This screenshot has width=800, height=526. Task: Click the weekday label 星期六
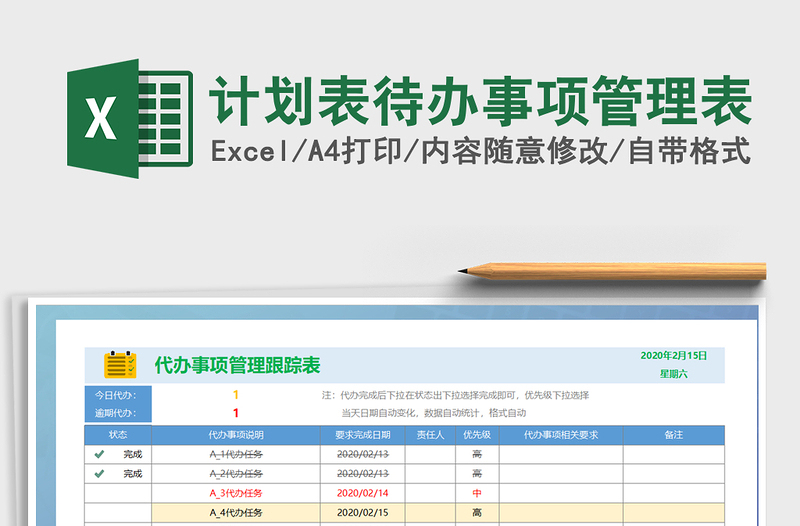pos(673,374)
